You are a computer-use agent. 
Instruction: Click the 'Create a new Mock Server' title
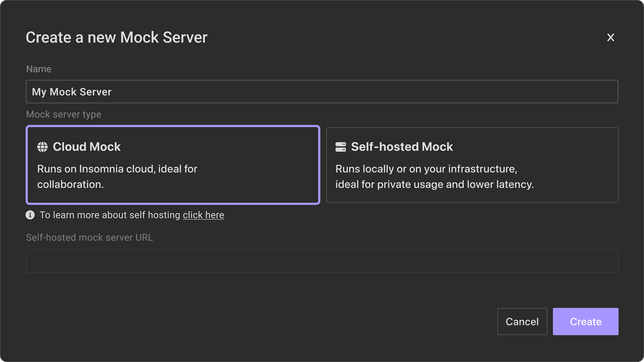117,37
